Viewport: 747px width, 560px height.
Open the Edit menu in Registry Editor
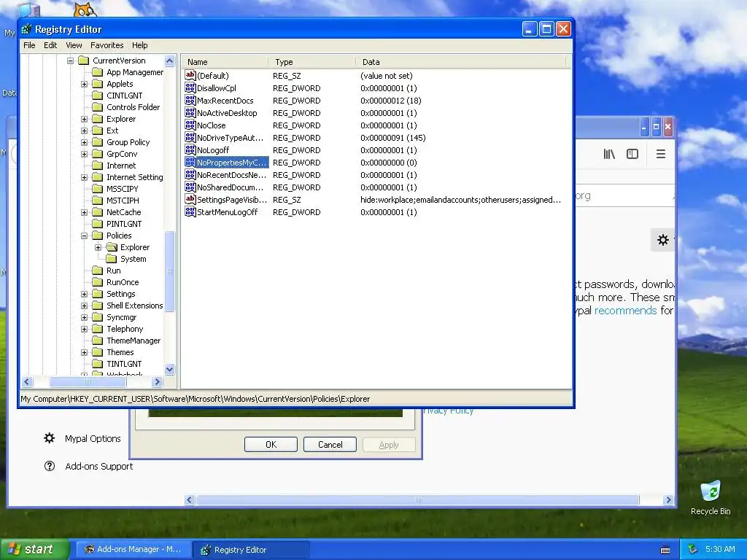(x=50, y=45)
